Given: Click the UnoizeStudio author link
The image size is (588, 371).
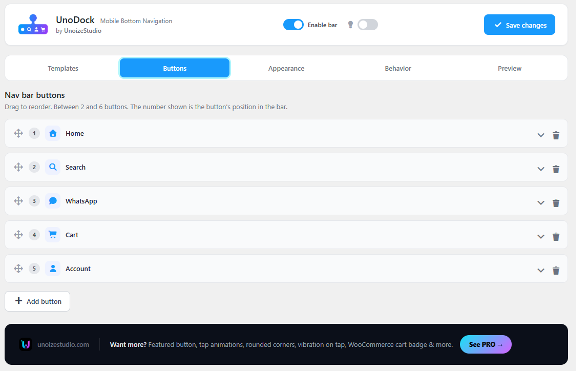Looking at the screenshot, I should pos(82,31).
